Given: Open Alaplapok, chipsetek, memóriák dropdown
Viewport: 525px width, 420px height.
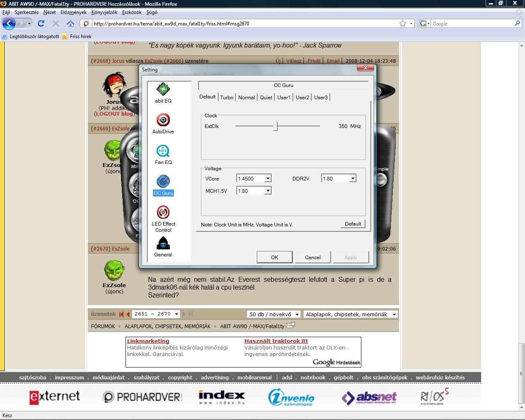Looking at the screenshot, I should tap(351, 314).
